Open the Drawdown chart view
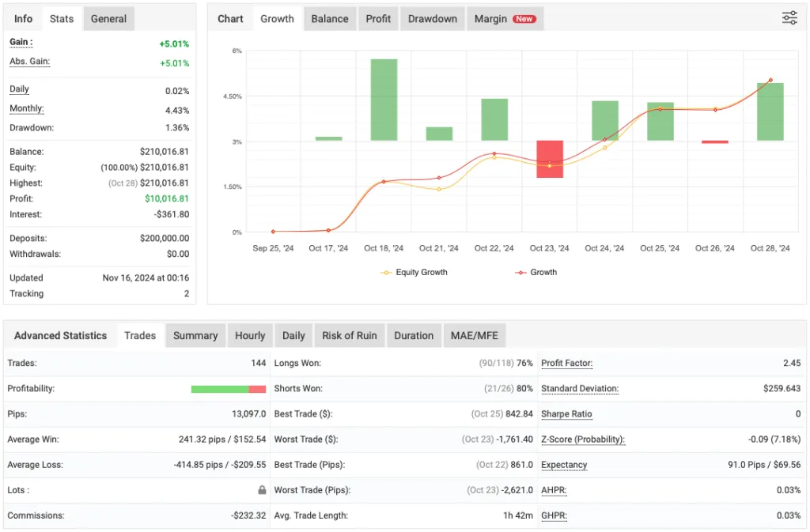 point(432,18)
